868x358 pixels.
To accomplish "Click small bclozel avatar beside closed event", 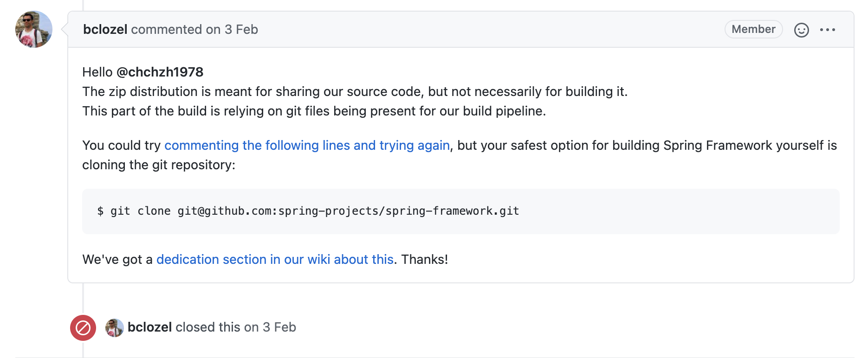I will (114, 328).
